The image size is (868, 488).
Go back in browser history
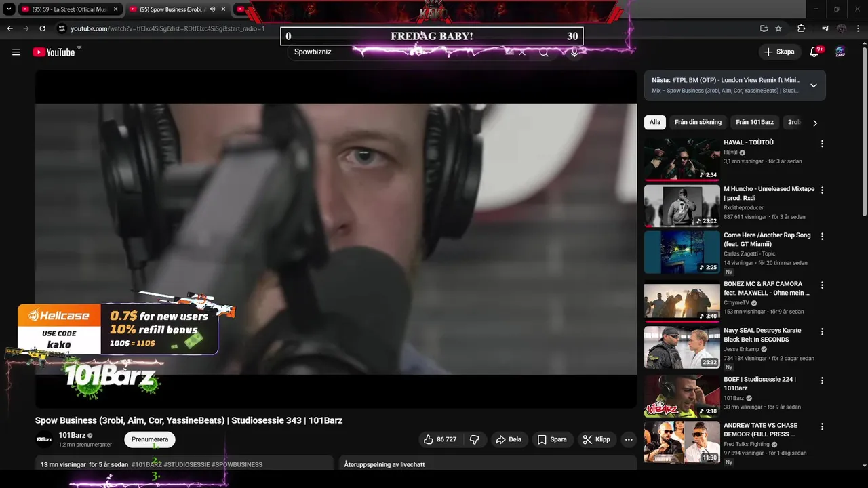tap(10, 28)
